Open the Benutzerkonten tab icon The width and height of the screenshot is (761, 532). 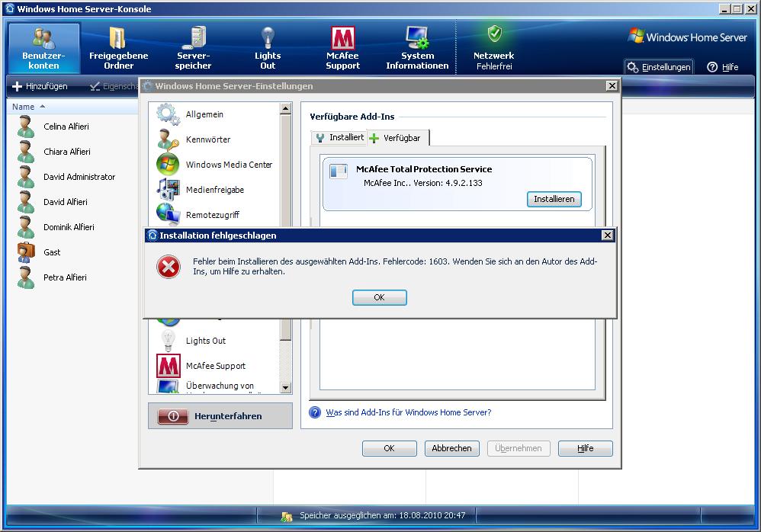pos(43,38)
